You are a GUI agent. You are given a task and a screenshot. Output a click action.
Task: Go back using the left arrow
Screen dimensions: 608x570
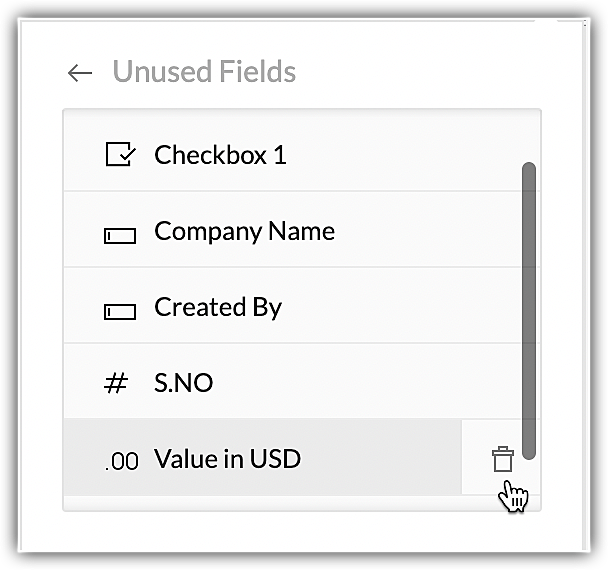tap(79, 73)
